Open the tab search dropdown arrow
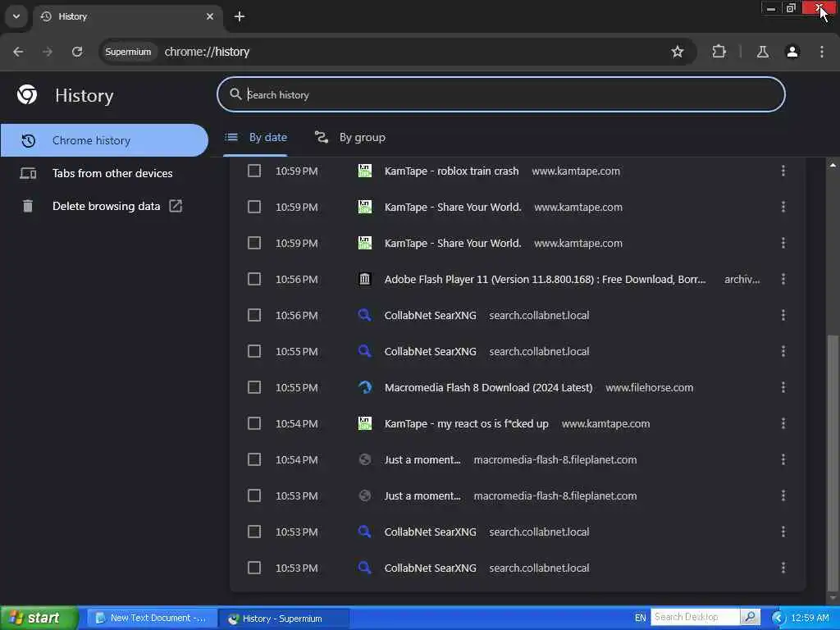The height and width of the screenshot is (630, 840). click(16, 16)
